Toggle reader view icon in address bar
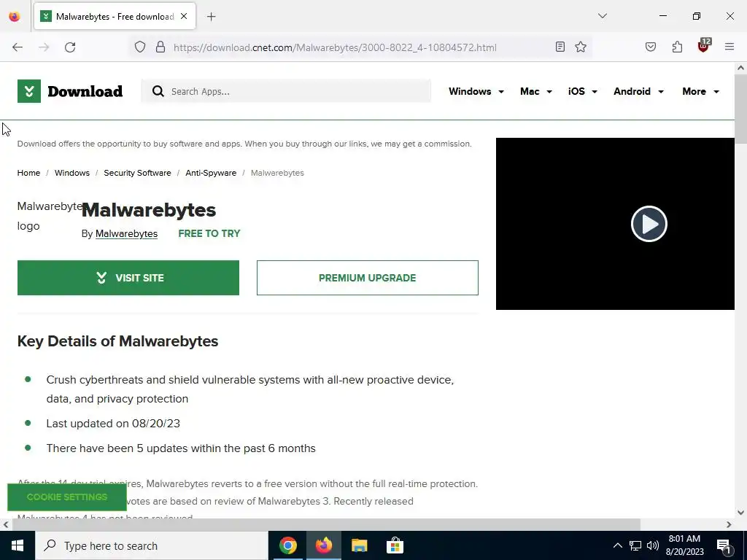The height and width of the screenshot is (560, 747). pyautogui.click(x=560, y=47)
